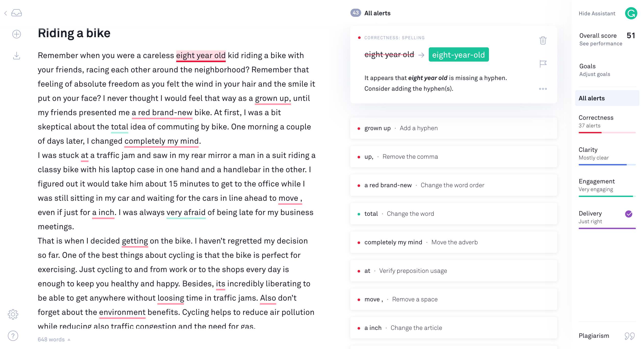Create a new document with the plus icon
This screenshot has height=349, width=644.
[x=16, y=34]
